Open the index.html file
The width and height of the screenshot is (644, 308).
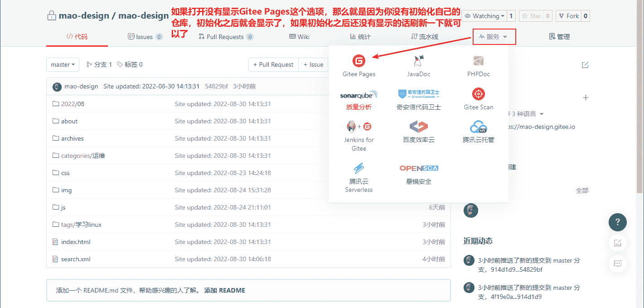[76, 242]
